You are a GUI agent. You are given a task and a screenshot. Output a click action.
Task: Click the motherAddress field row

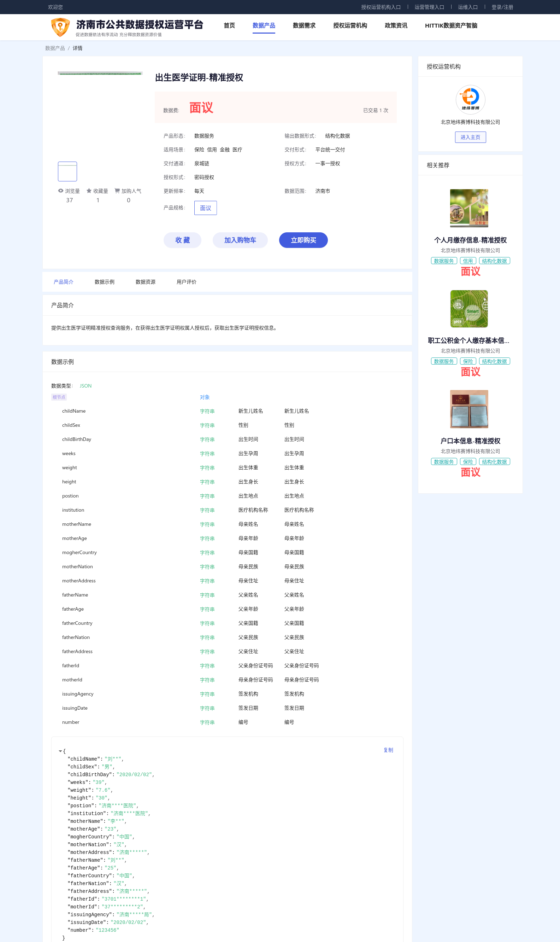pyautogui.click(x=227, y=581)
